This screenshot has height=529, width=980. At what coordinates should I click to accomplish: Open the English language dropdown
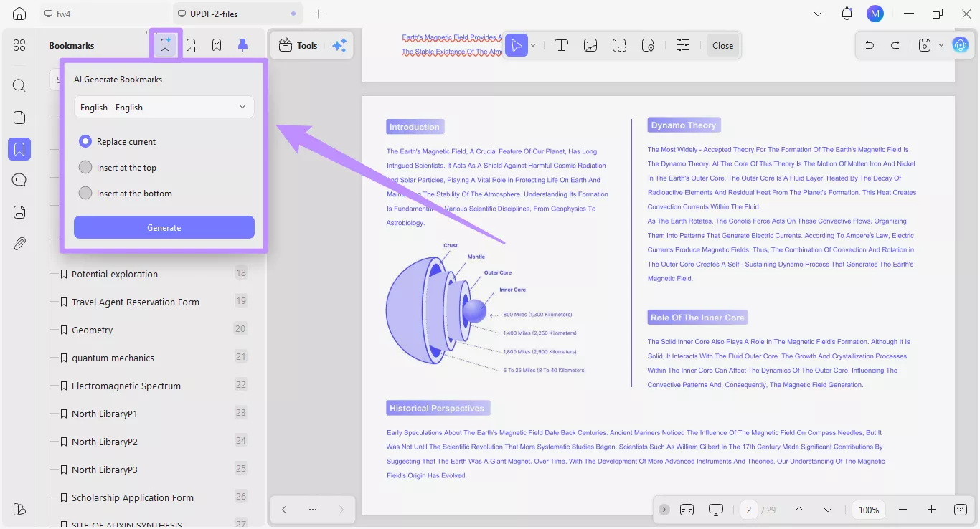(164, 106)
